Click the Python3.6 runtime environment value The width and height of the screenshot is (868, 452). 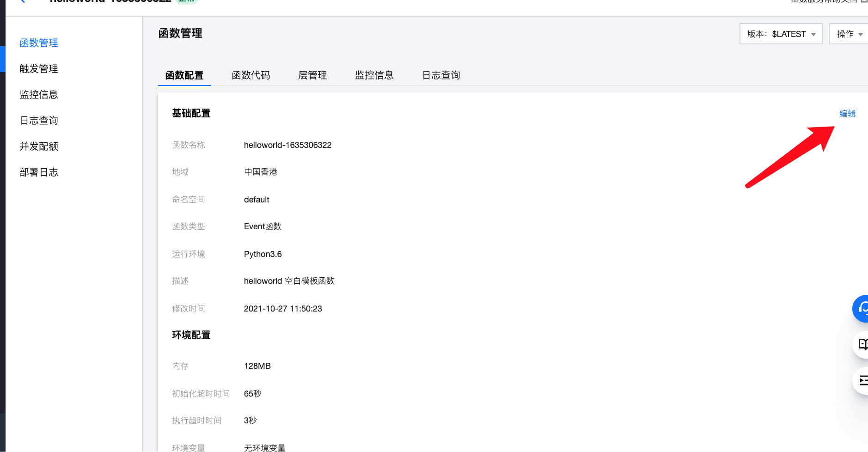(263, 254)
